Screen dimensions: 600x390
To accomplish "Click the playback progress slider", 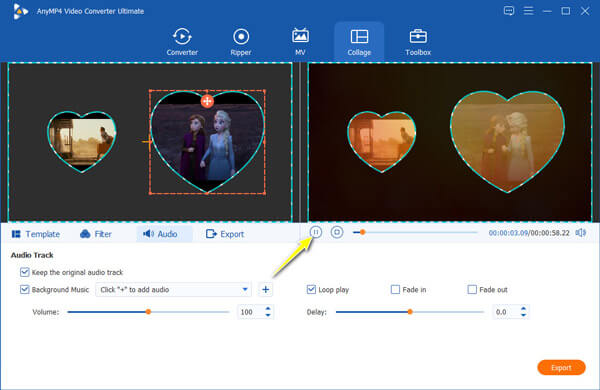I will point(415,232).
